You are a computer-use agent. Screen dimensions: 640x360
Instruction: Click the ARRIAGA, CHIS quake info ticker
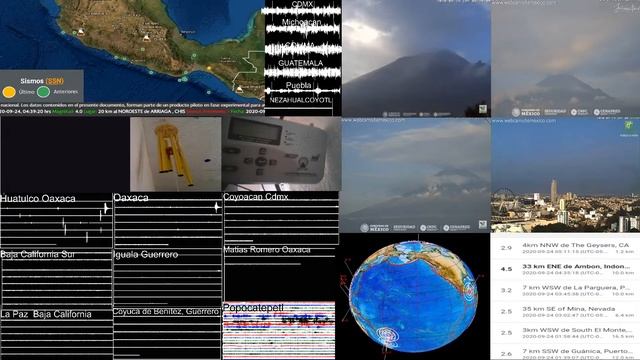click(132, 111)
